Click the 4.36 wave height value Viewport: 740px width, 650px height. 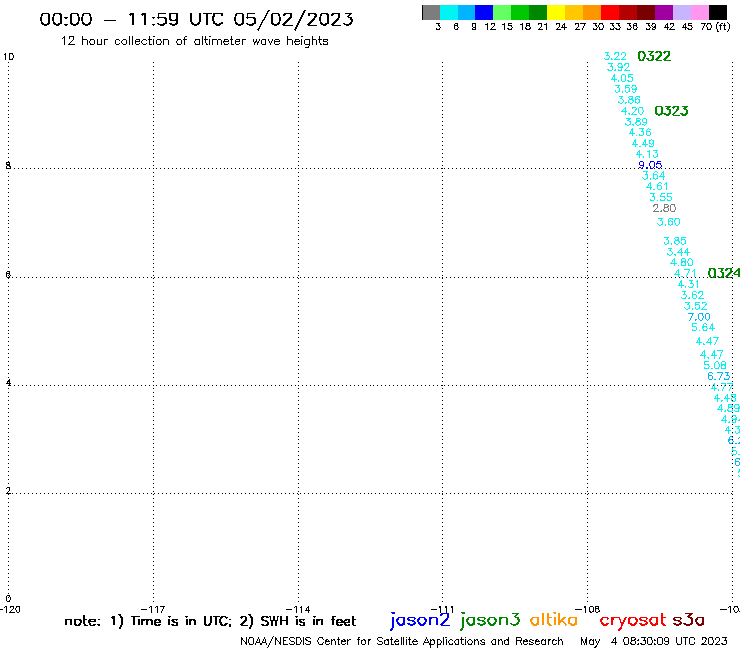coord(640,132)
